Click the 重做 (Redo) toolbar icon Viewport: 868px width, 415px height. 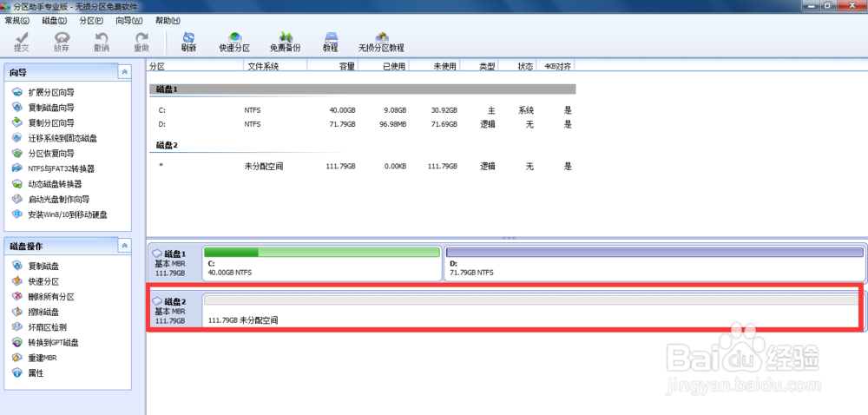141,42
